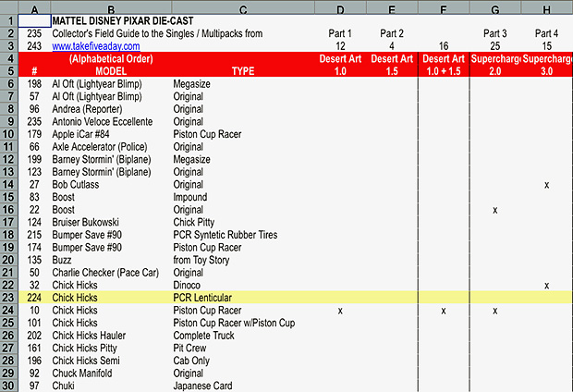Click the 'from Toy Story' type cell
This screenshot has height=392, width=573.
tap(201, 260)
